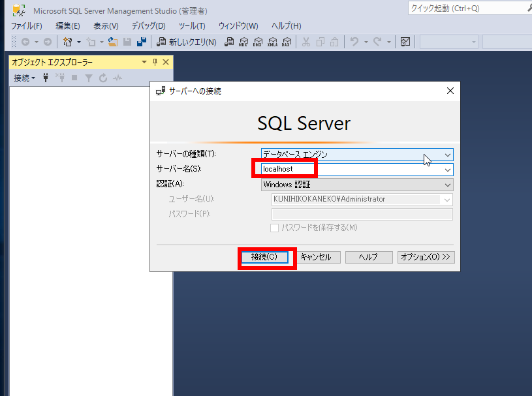Image resolution: width=532 pixels, height=396 pixels.
Task: Click the Redo arrow icon
Action: [377, 42]
